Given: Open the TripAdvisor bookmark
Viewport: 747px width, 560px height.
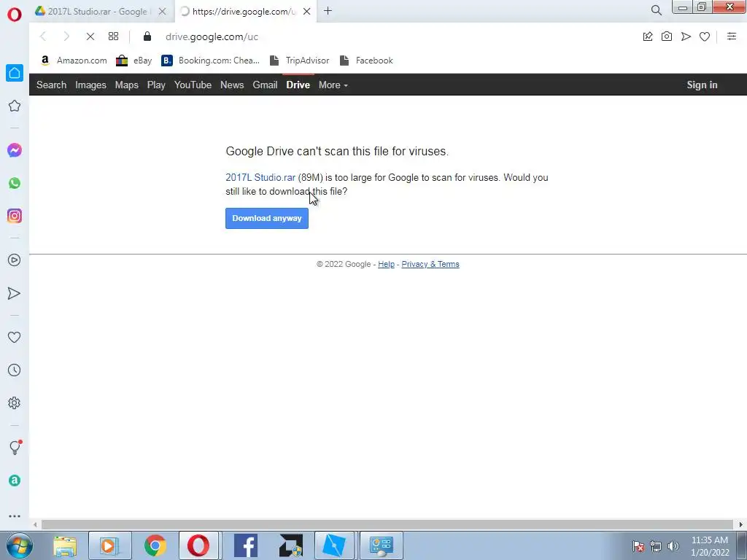Looking at the screenshot, I should click(299, 61).
